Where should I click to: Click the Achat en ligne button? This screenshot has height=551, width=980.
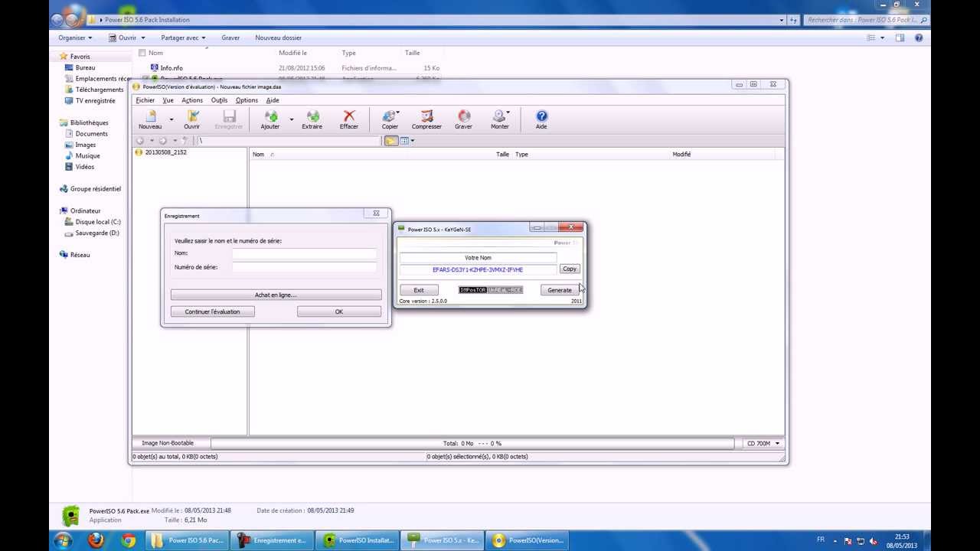click(276, 295)
